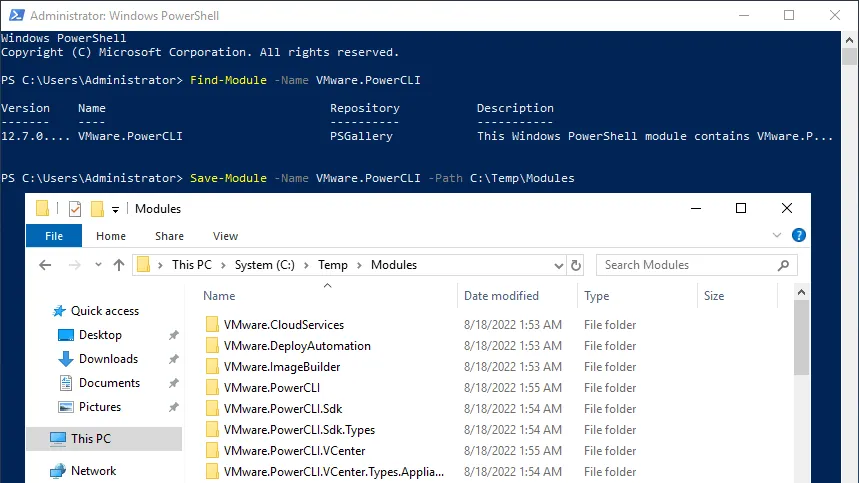Select This PC in the navigation pane

(90, 439)
